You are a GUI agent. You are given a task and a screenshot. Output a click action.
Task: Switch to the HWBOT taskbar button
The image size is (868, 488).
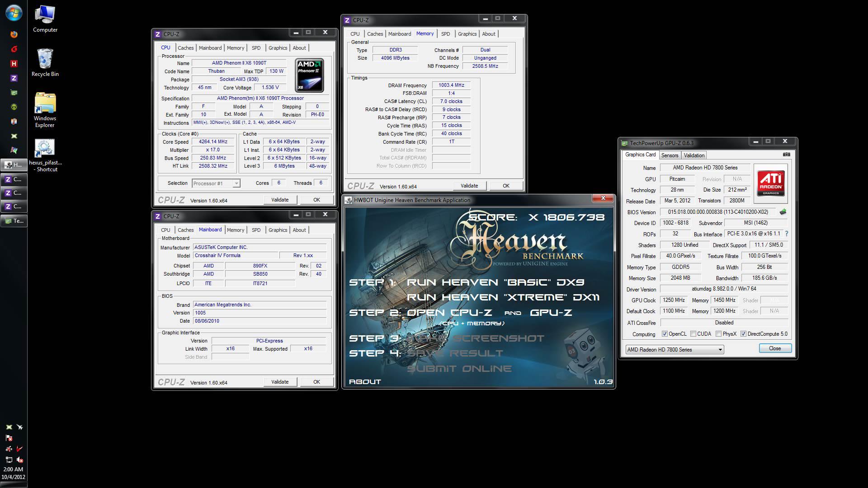(14, 164)
